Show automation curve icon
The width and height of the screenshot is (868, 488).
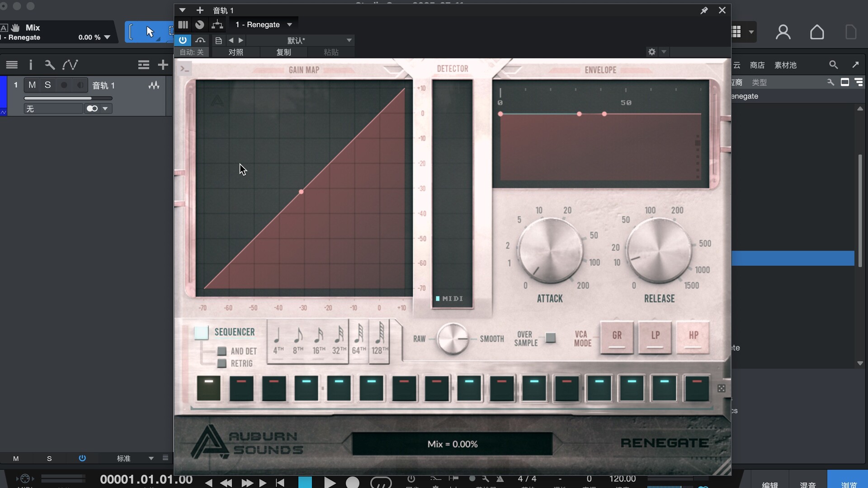(70, 65)
